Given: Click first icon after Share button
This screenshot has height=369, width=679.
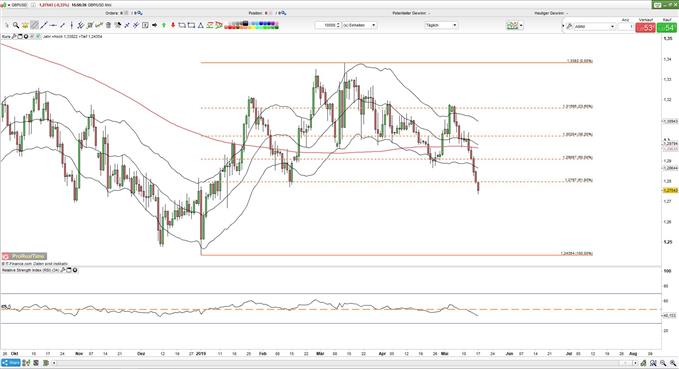Looking at the screenshot, I should pyautogui.click(x=26, y=363).
